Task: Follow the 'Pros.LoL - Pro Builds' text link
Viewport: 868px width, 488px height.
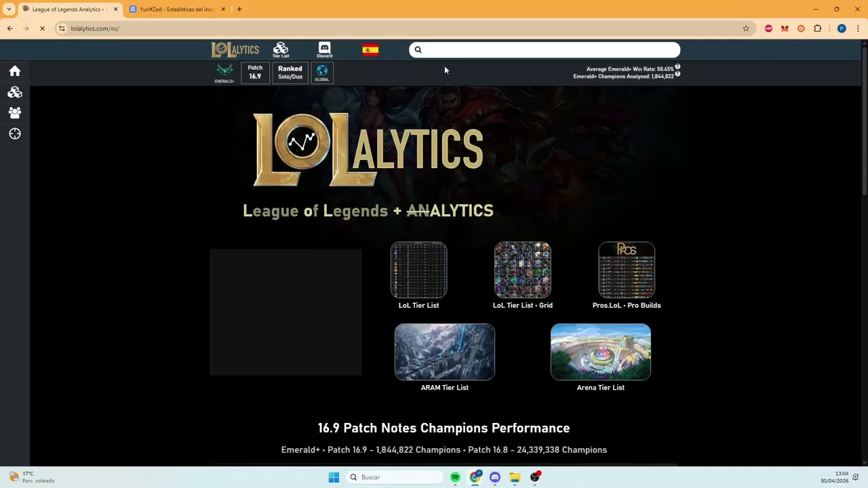Action: point(627,306)
